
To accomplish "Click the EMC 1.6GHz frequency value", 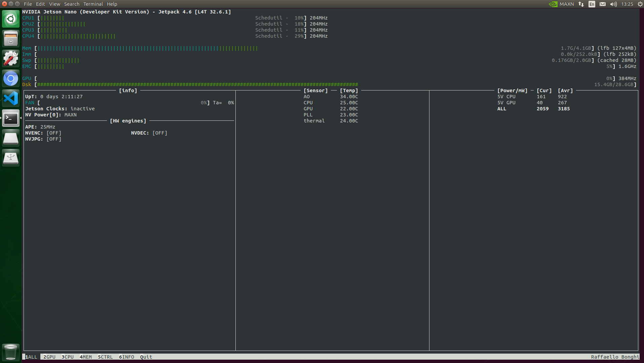I will coord(627,66).
